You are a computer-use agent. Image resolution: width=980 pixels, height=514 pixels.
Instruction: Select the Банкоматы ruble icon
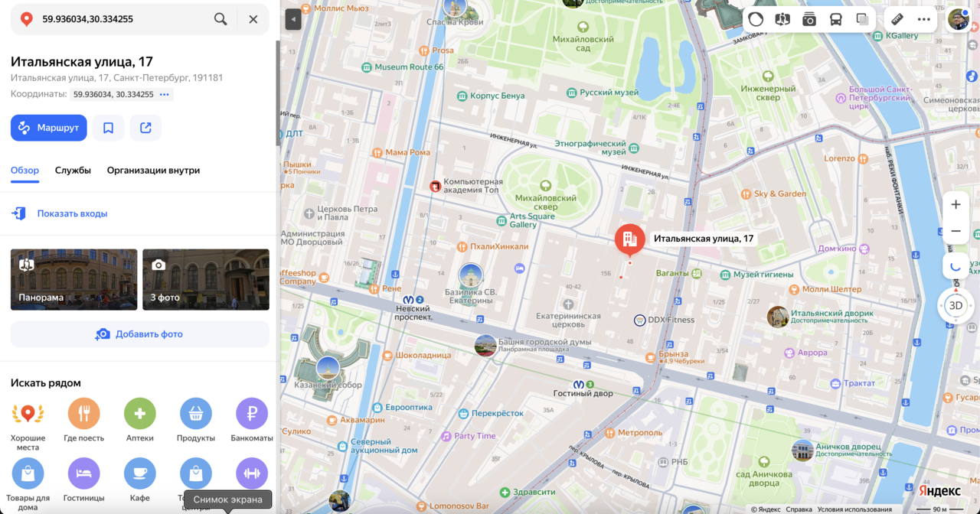point(251,414)
